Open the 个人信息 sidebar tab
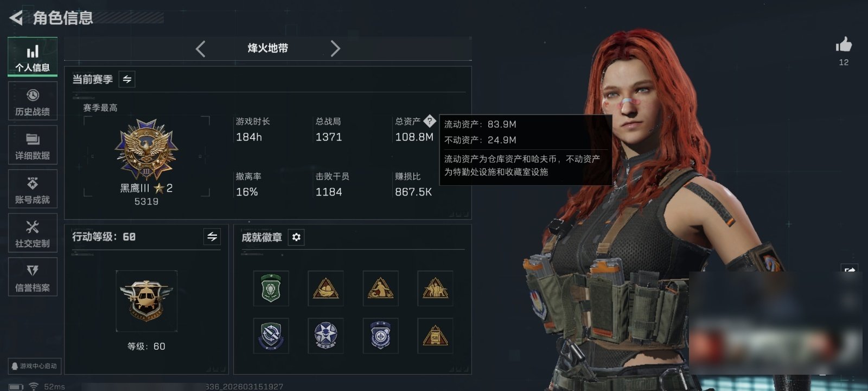The width and height of the screenshot is (868, 391). coord(33,57)
